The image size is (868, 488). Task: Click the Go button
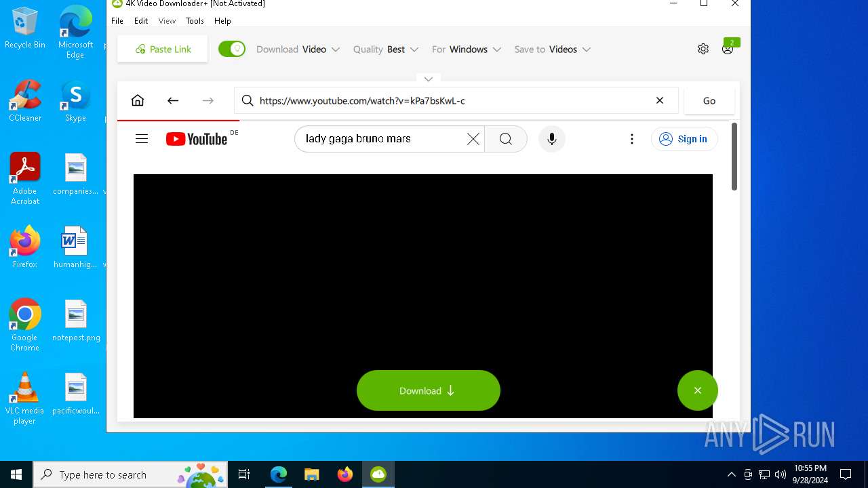709,100
